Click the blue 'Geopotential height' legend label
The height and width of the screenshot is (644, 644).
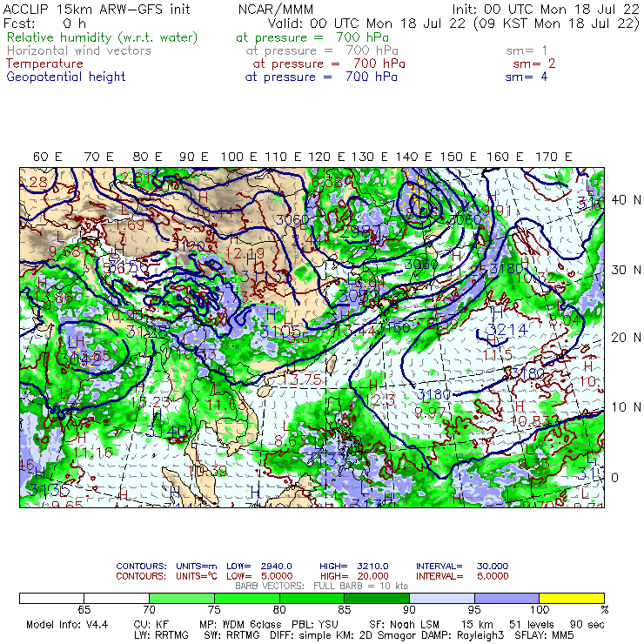66,77
